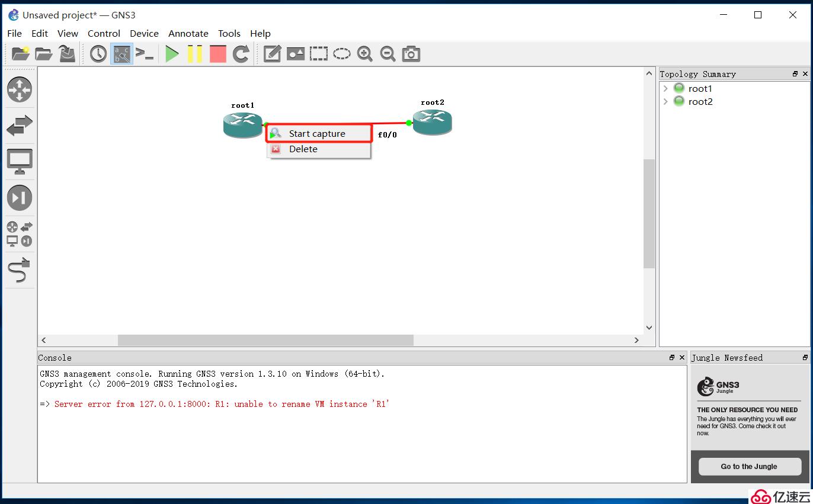Viewport: 813px width, 504px height.
Task: Take screenshot camera icon
Action: point(411,54)
